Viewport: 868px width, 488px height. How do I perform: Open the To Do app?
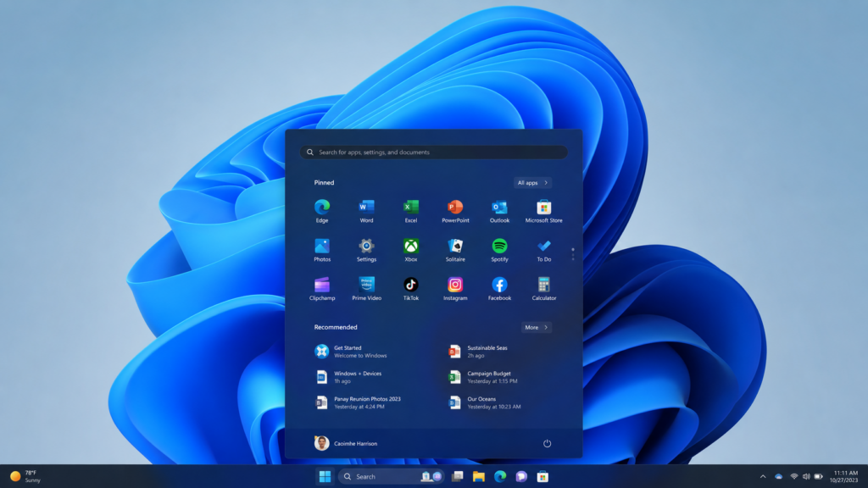[x=543, y=250]
